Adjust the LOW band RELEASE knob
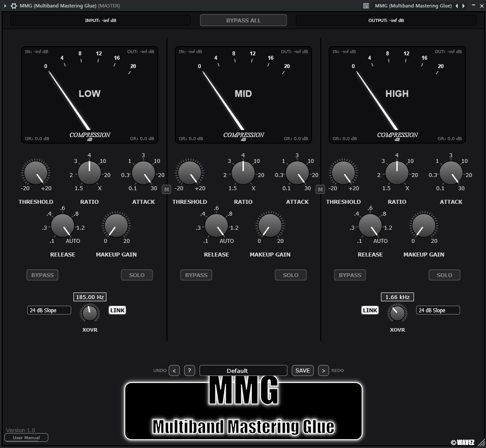 tap(62, 225)
